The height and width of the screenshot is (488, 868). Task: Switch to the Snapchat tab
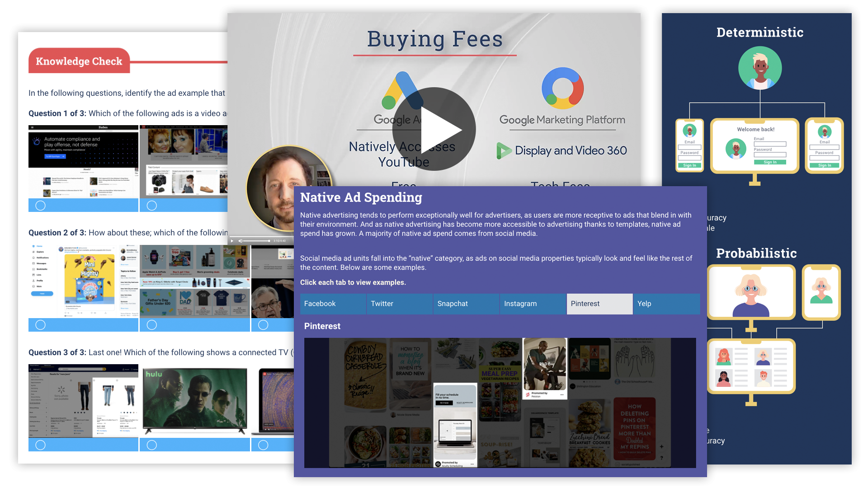pyautogui.click(x=466, y=304)
